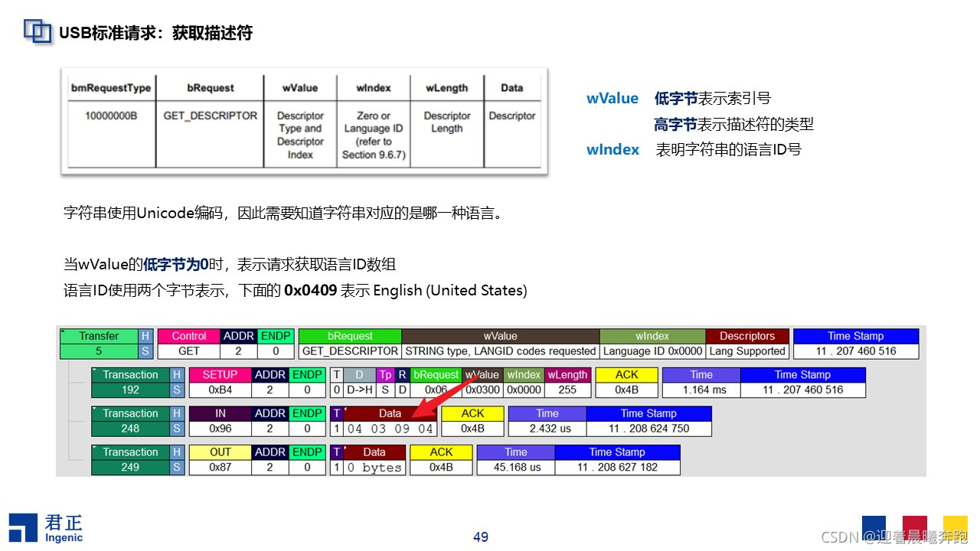This screenshot has height=551, width=980.
Task: Click the Control header in Transfer row
Action: (x=188, y=336)
